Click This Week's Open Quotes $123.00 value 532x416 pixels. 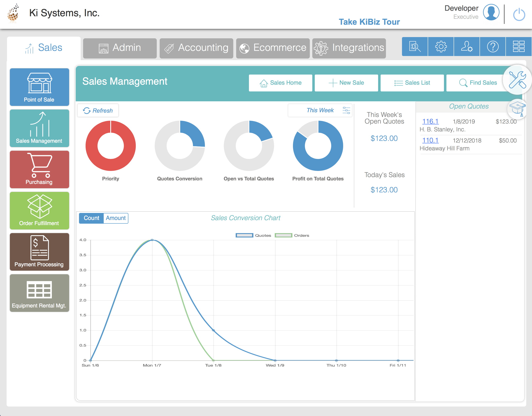tap(384, 139)
